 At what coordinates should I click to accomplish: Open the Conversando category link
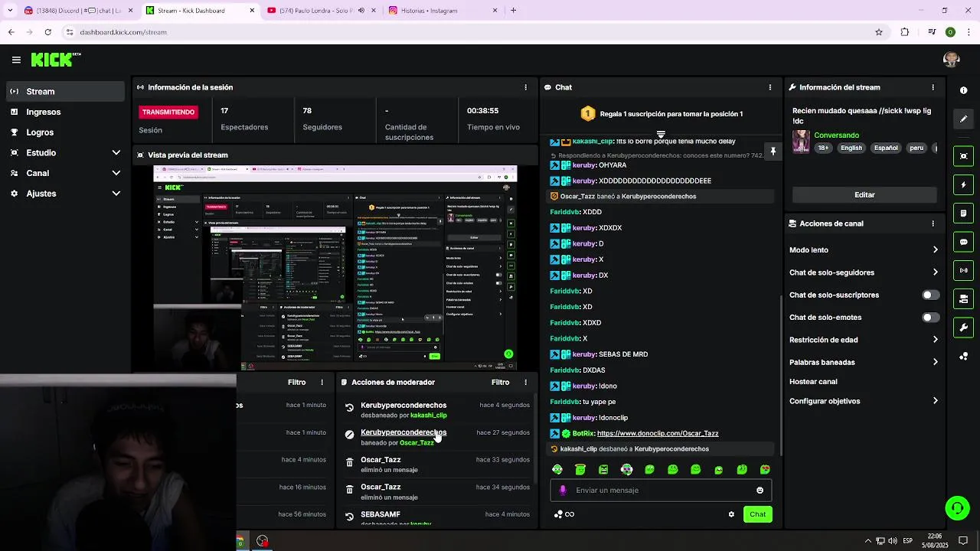(x=836, y=135)
